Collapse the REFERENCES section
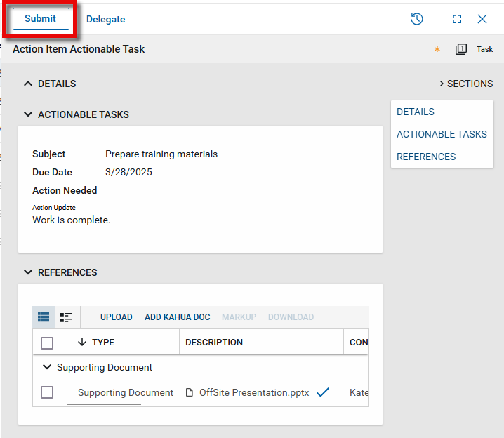This screenshot has height=438, width=504. coord(28,272)
